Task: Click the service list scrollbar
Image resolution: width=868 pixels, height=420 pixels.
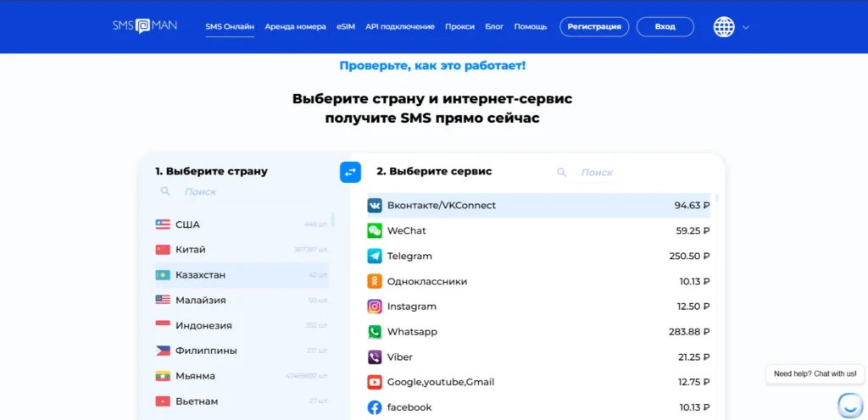Action: tap(717, 197)
